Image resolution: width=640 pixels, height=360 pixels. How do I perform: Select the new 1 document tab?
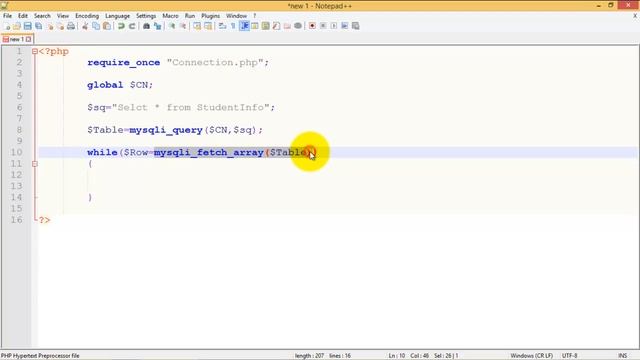17,39
